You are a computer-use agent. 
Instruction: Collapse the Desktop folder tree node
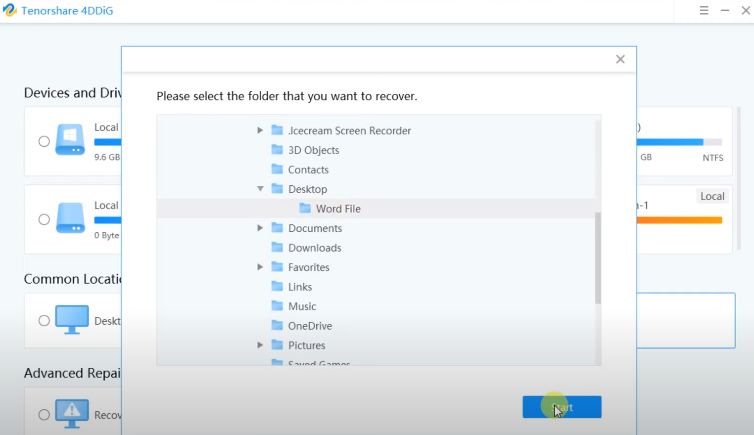[260, 189]
